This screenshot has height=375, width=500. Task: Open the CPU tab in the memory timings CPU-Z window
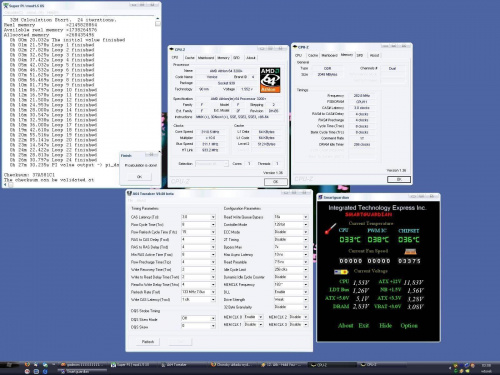[298, 55]
